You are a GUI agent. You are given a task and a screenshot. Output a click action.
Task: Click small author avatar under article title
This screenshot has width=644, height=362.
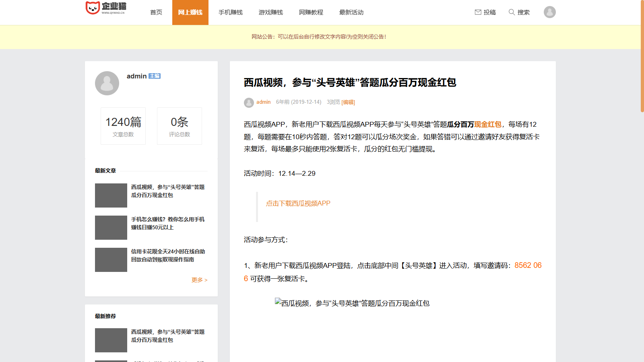pyautogui.click(x=249, y=103)
